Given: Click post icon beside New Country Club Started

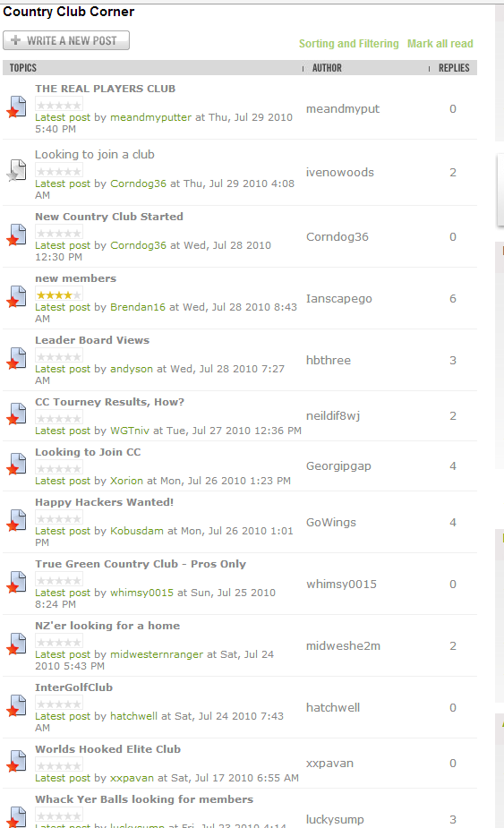Looking at the screenshot, I should [x=16, y=235].
